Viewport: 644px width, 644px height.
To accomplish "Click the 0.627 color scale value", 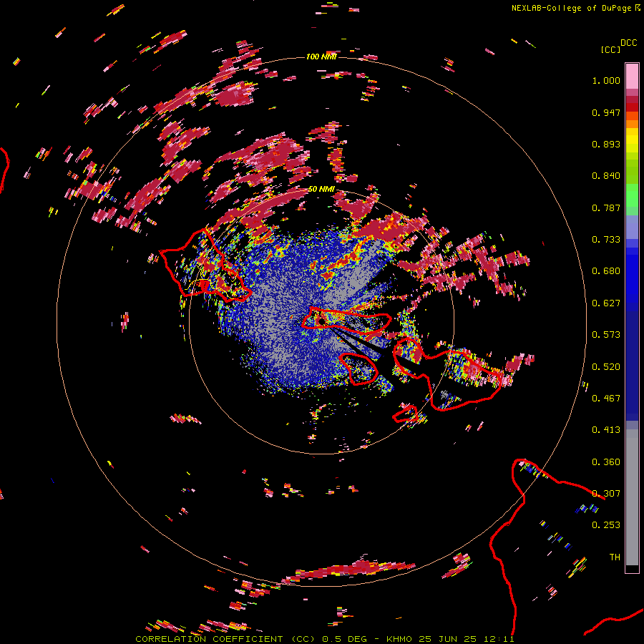I will [x=606, y=303].
